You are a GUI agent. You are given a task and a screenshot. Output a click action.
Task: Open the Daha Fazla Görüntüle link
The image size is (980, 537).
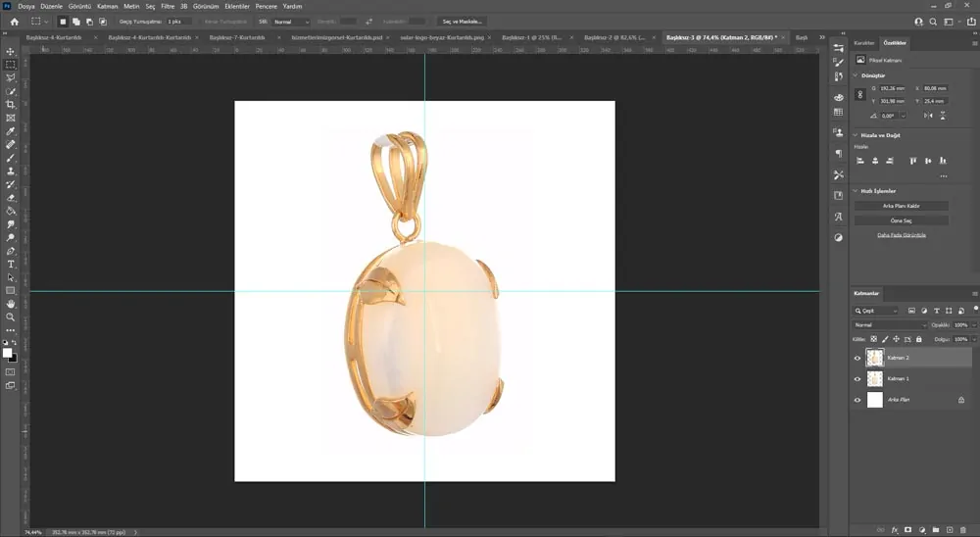click(902, 235)
